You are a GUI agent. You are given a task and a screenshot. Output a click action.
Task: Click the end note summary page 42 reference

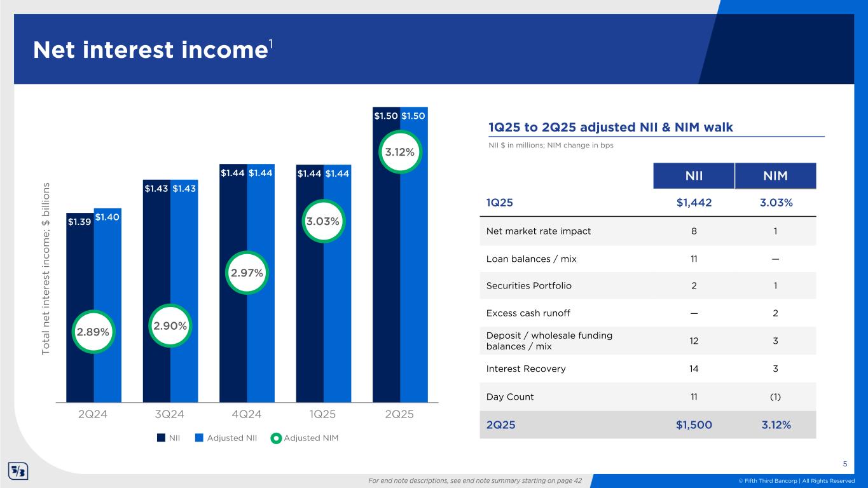(475, 481)
